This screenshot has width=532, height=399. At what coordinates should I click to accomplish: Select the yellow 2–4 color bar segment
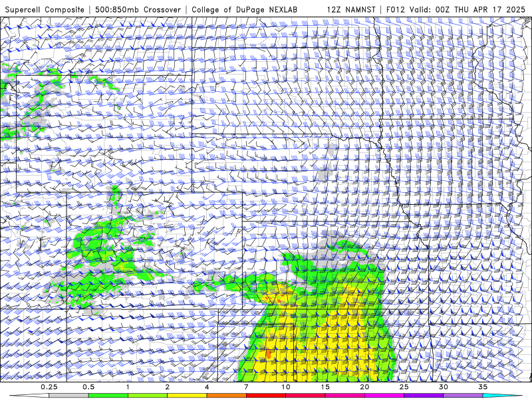pyautogui.click(x=187, y=396)
